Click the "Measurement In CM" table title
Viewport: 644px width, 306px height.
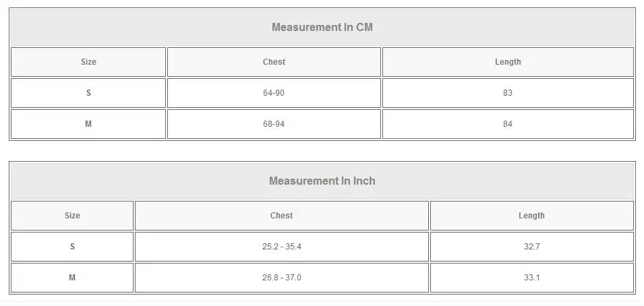point(322,28)
